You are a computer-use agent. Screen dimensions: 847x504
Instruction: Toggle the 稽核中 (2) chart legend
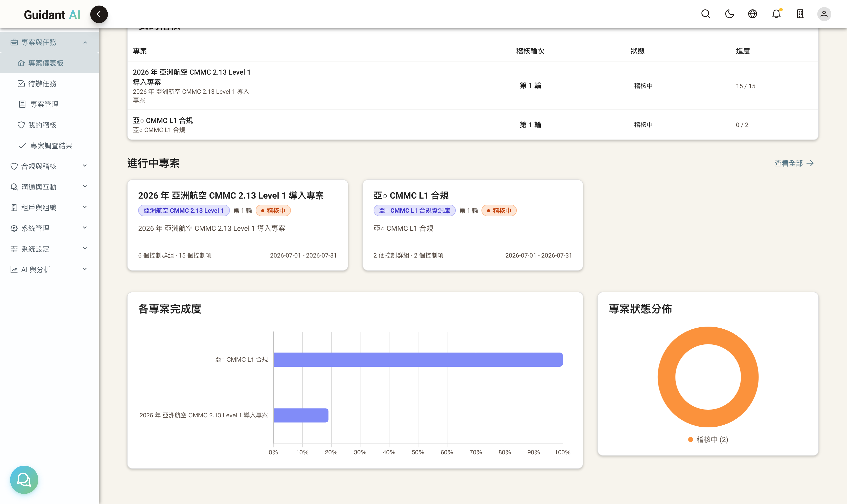[708, 439]
